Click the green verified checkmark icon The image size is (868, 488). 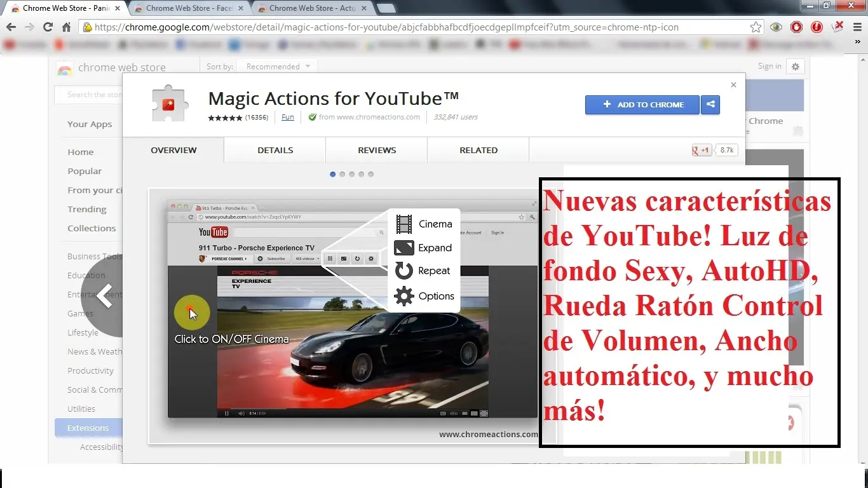[x=312, y=117]
